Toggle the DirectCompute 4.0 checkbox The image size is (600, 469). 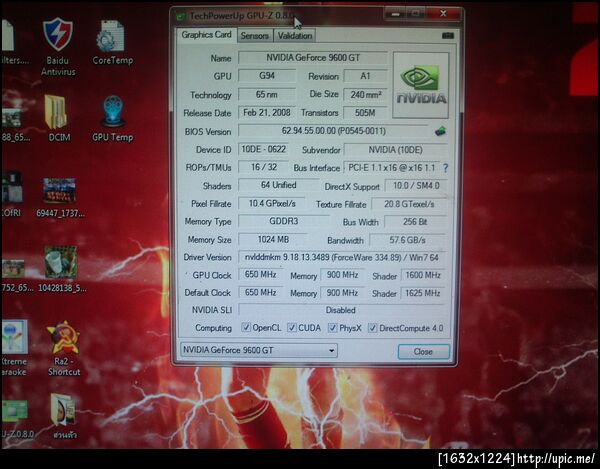pos(372,328)
